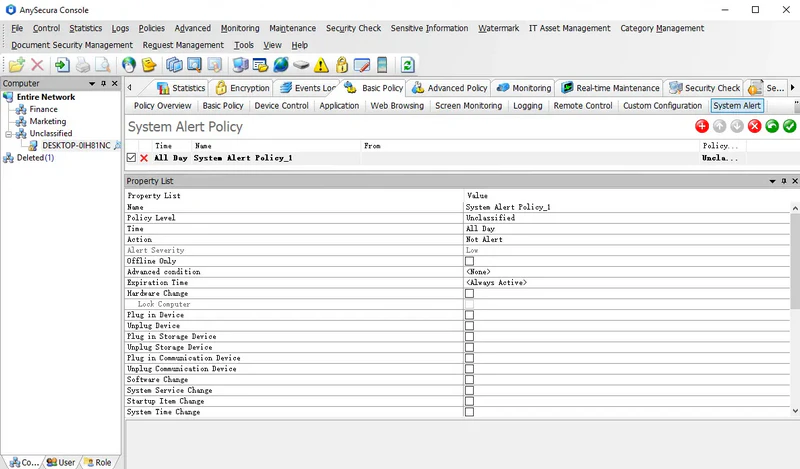This screenshot has width=800, height=469.
Task: Check the Unplug Storage Device checkbox
Action: (469, 347)
